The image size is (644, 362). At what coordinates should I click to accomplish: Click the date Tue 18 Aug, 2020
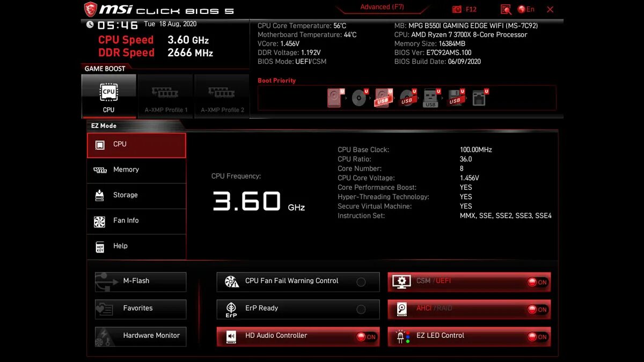click(x=170, y=24)
